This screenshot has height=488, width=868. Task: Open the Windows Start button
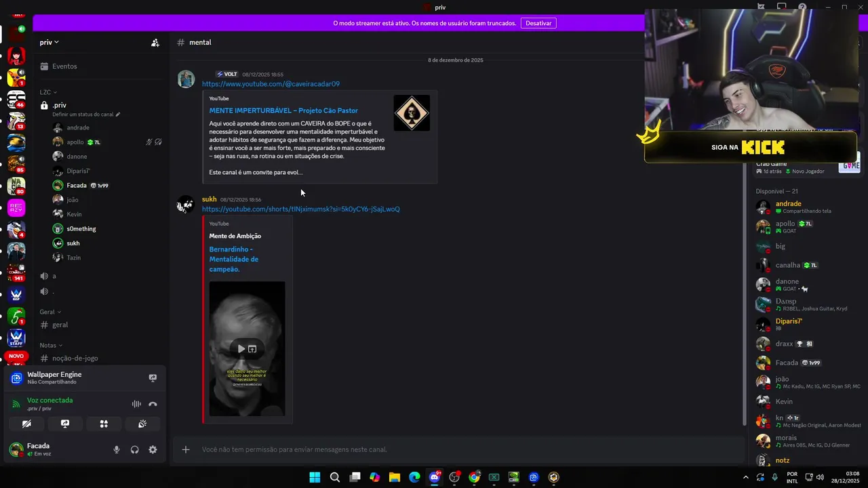pos(315,477)
